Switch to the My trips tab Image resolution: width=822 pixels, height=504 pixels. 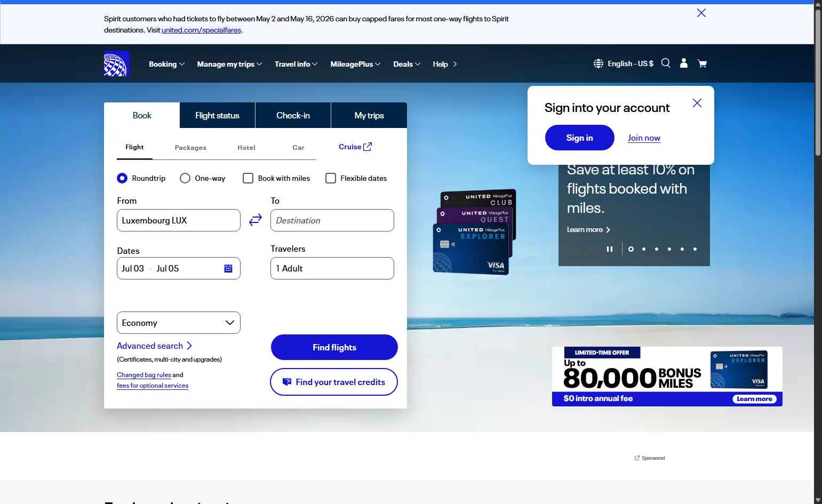click(x=369, y=115)
